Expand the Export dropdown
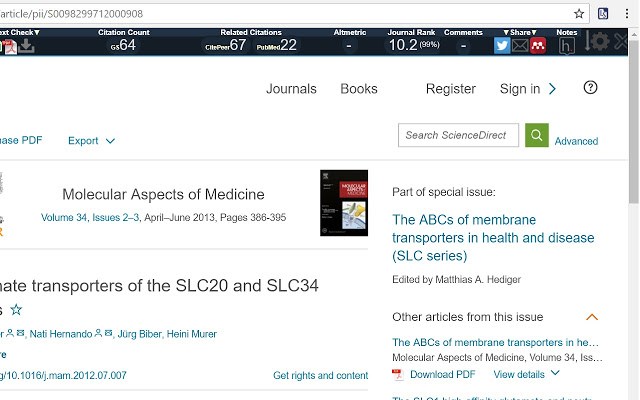 pos(91,141)
